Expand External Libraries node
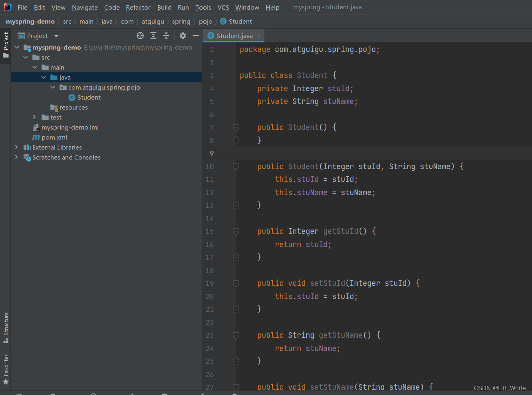532x395 pixels. coord(16,148)
